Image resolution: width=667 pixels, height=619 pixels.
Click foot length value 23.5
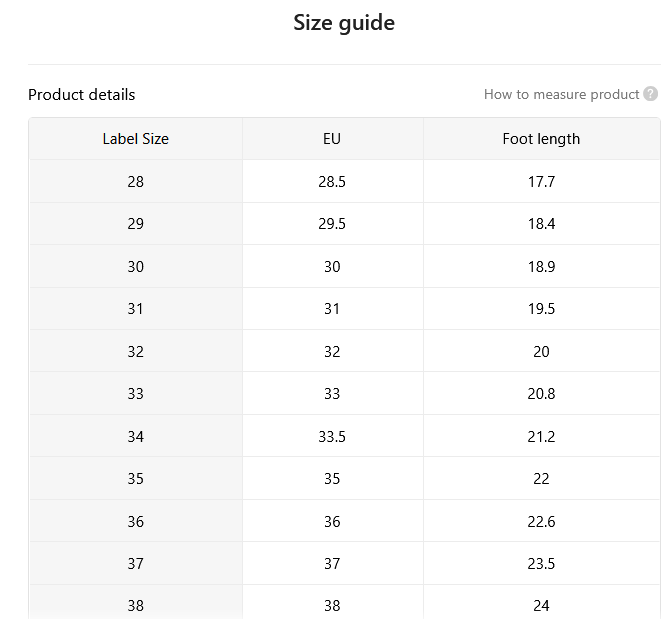pyautogui.click(x=542, y=563)
